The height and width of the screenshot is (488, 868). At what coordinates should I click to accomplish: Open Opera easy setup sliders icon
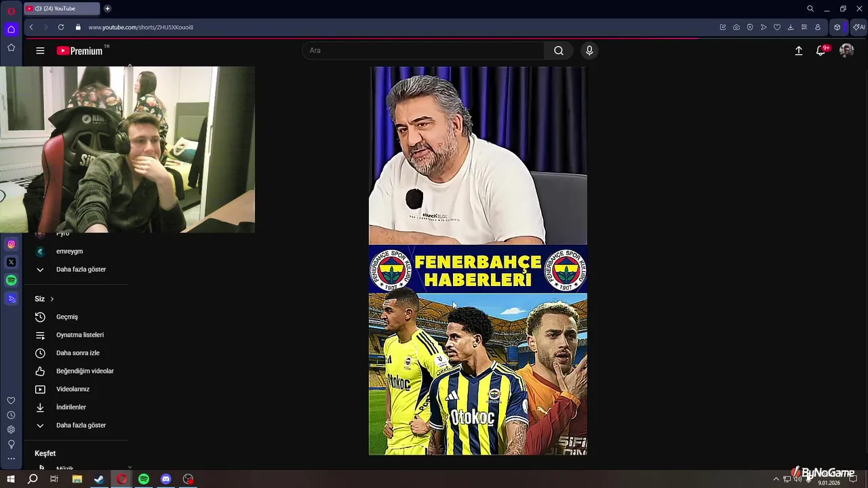(804, 27)
